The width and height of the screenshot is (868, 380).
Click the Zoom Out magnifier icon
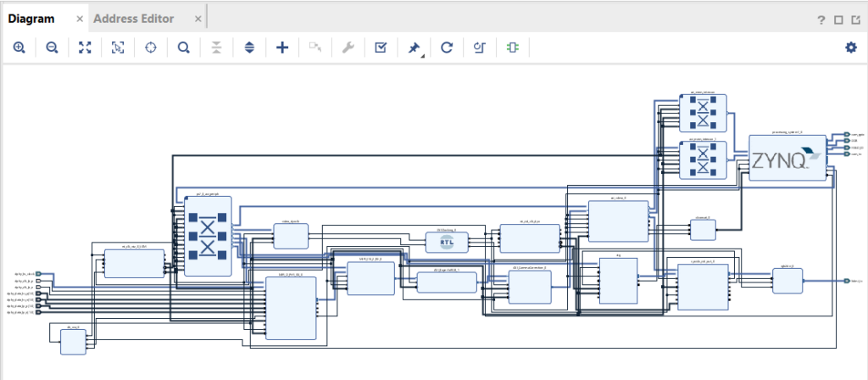coord(52,48)
